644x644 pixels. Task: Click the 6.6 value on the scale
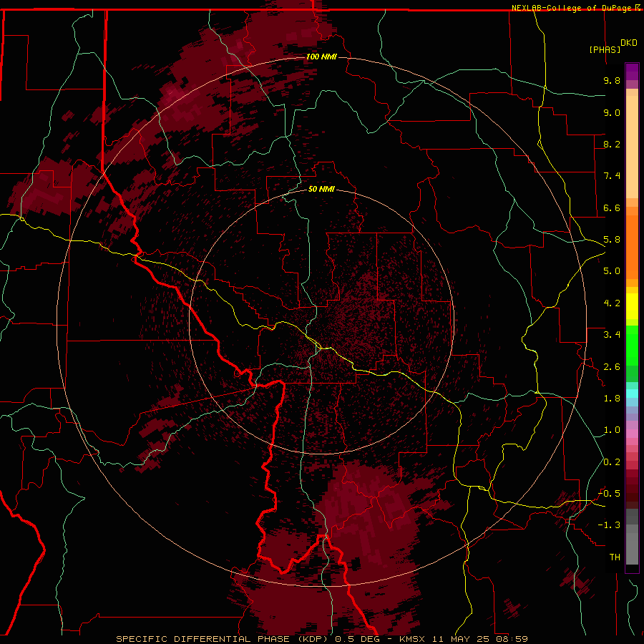pyautogui.click(x=612, y=208)
